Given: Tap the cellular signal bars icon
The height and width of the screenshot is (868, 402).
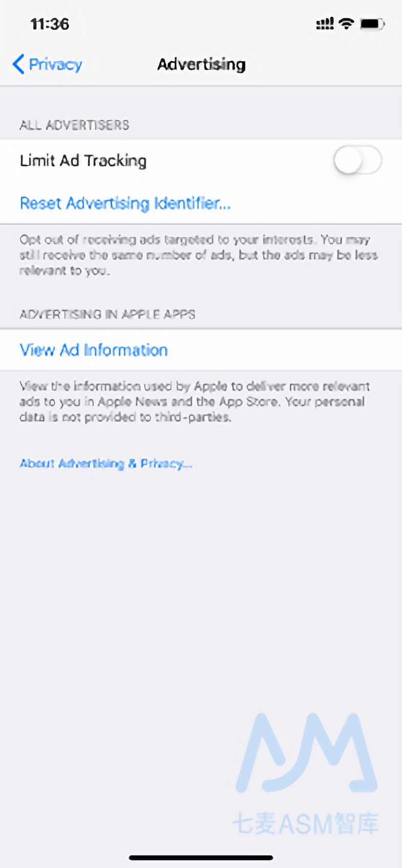Looking at the screenshot, I should coord(325,24).
